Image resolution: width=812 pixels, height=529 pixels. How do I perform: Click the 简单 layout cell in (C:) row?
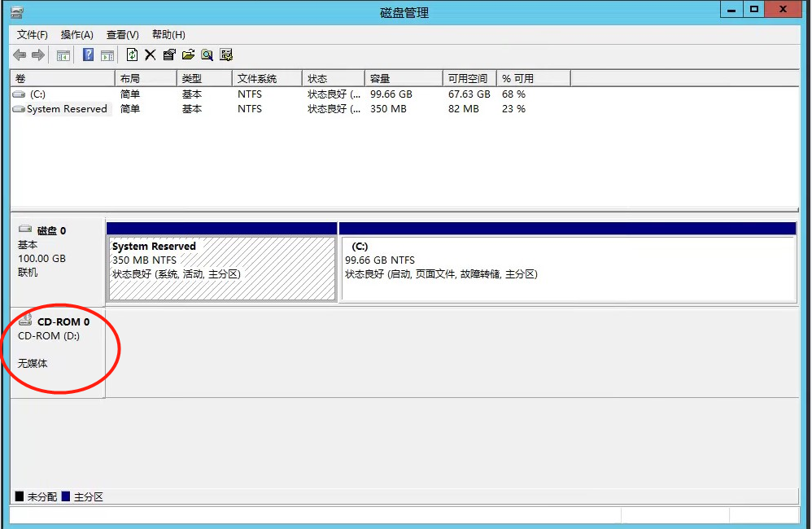(130, 94)
